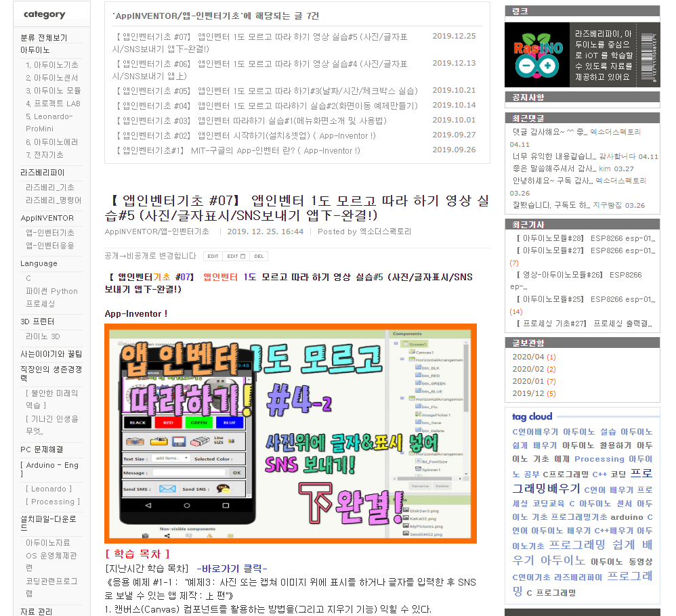Open '아두이노자료' download subcategory

tap(48, 543)
